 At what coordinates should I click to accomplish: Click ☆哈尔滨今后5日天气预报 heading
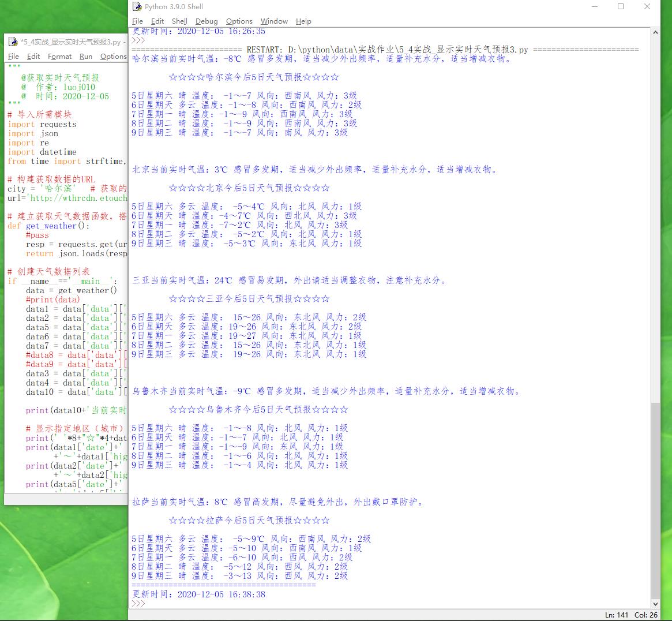point(254,77)
